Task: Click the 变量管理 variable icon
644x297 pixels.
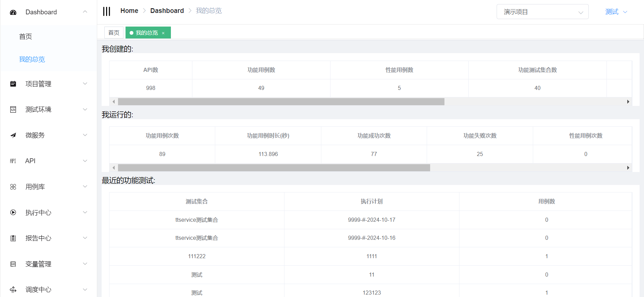Action: coord(13,264)
